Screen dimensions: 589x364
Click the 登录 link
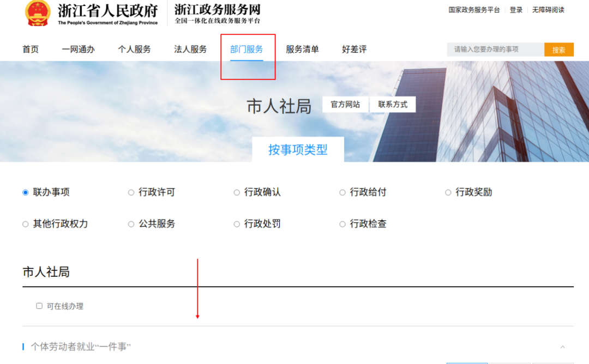coord(516,10)
